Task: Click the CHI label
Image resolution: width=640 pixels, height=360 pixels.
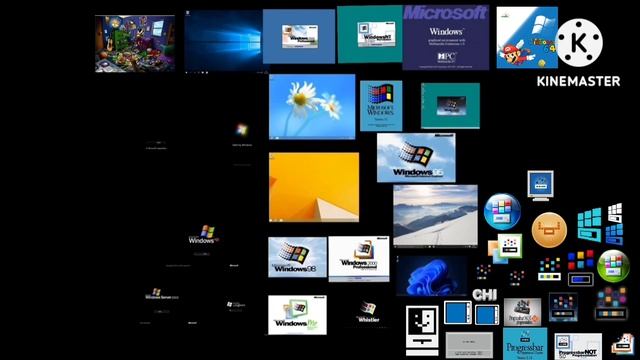Action: [x=484, y=295]
